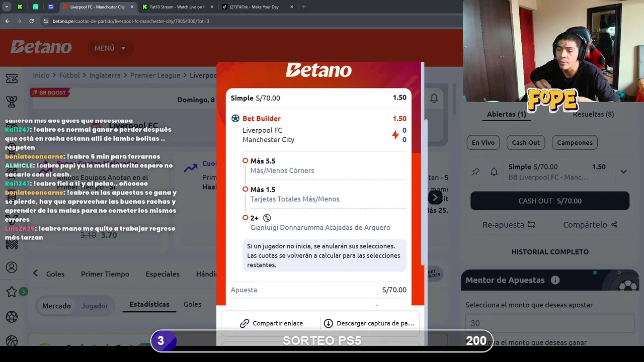Open the Resueltas (8) bets tab

click(593, 114)
